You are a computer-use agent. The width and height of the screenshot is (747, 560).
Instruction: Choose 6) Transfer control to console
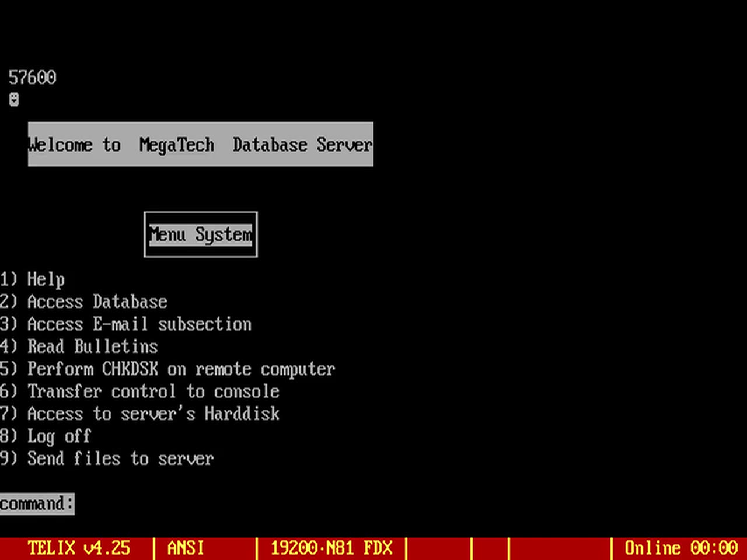(x=140, y=391)
